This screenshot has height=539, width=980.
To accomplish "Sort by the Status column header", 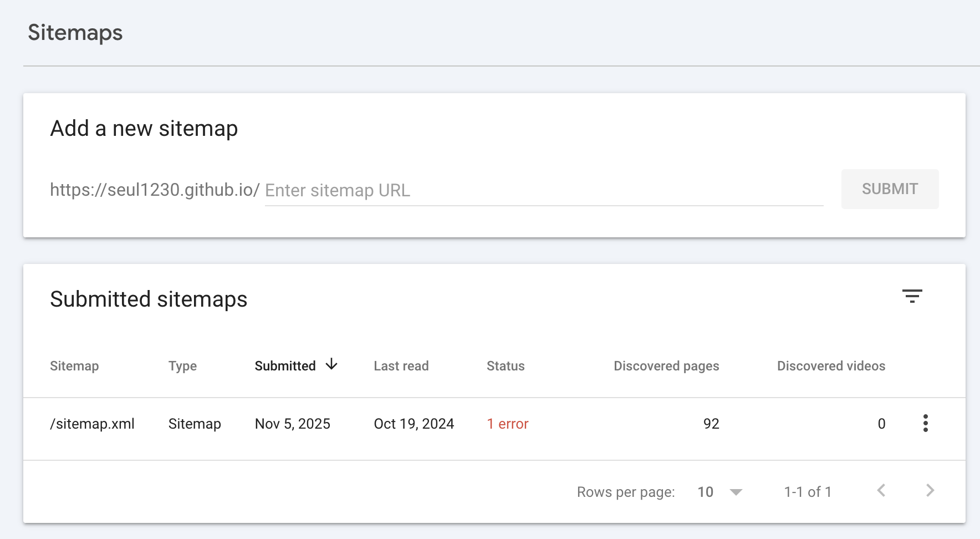I will (x=506, y=366).
